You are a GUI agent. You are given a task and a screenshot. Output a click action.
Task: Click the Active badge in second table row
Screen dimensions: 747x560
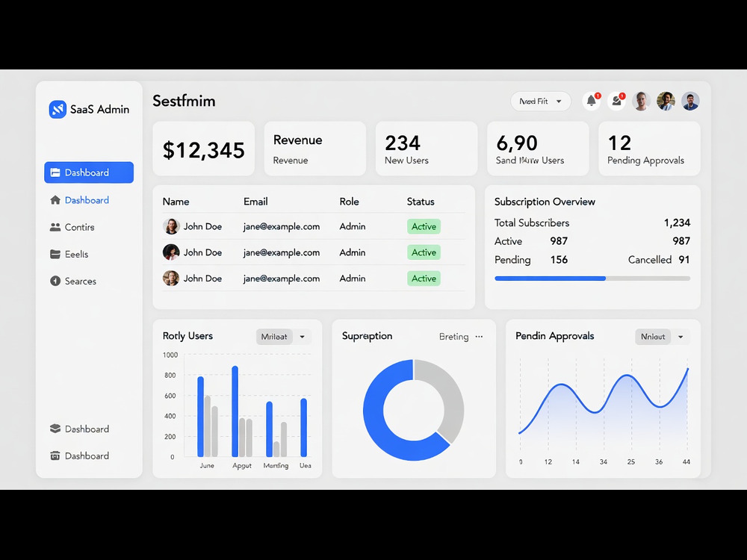424,252
